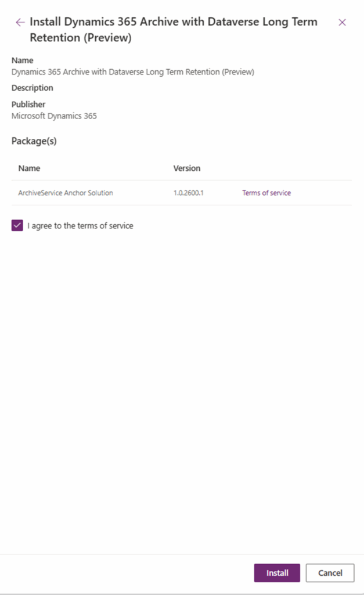The width and height of the screenshot is (364, 595).
Task: Click the version number 1.0.2600.1
Action: pyautogui.click(x=189, y=193)
